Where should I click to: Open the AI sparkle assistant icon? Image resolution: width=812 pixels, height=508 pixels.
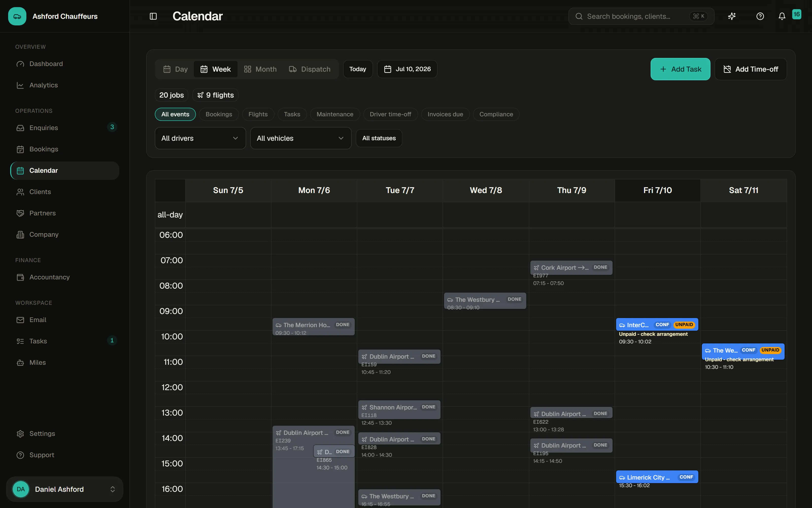732,16
